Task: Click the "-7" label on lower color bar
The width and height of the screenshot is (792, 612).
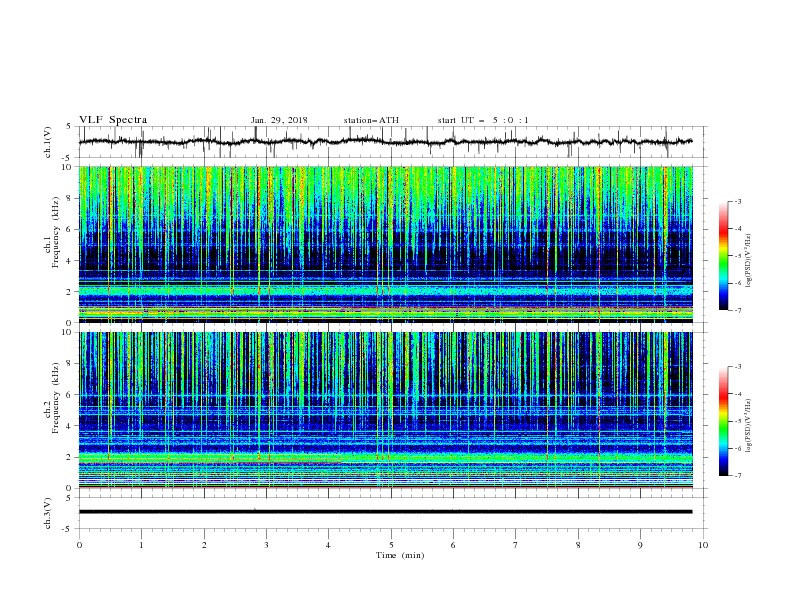Action: point(738,475)
